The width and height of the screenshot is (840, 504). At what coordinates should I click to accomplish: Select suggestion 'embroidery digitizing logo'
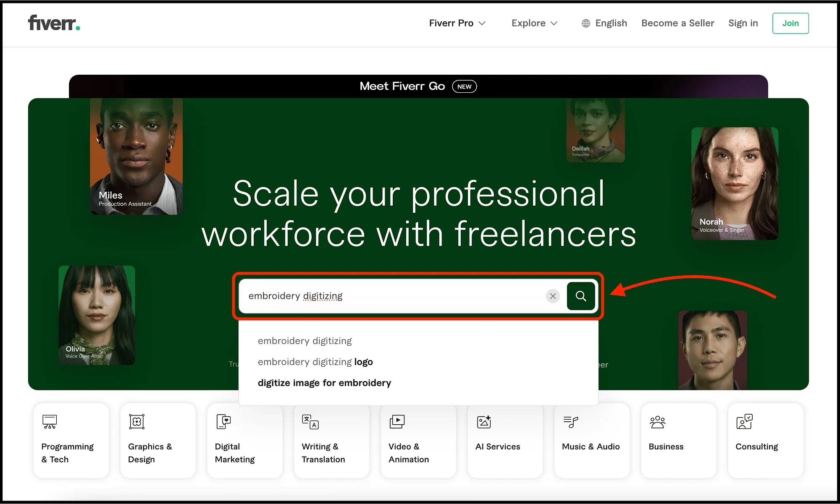[x=315, y=362]
